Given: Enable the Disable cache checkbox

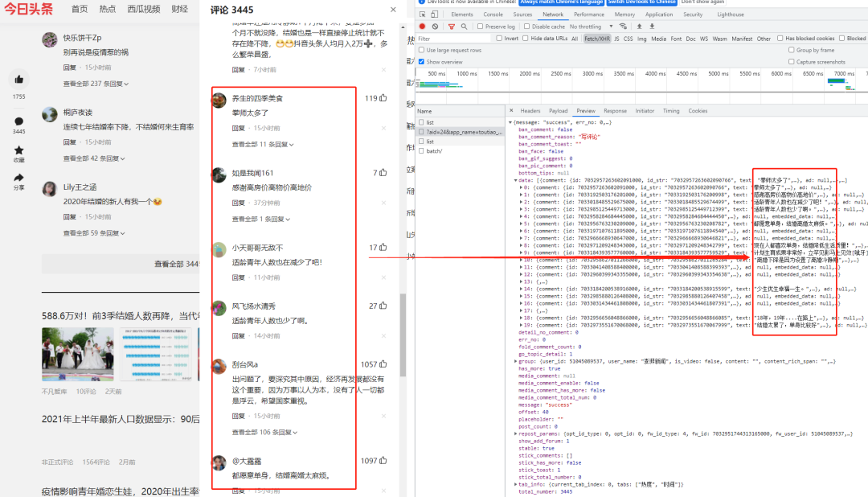Looking at the screenshot, I should (527, 27).
